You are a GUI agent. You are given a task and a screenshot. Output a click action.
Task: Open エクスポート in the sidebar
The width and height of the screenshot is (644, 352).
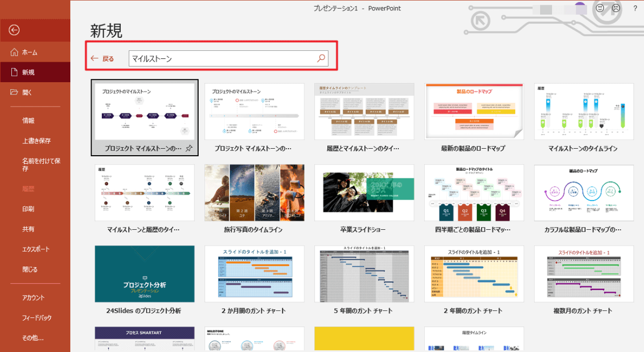coord(35,249)
